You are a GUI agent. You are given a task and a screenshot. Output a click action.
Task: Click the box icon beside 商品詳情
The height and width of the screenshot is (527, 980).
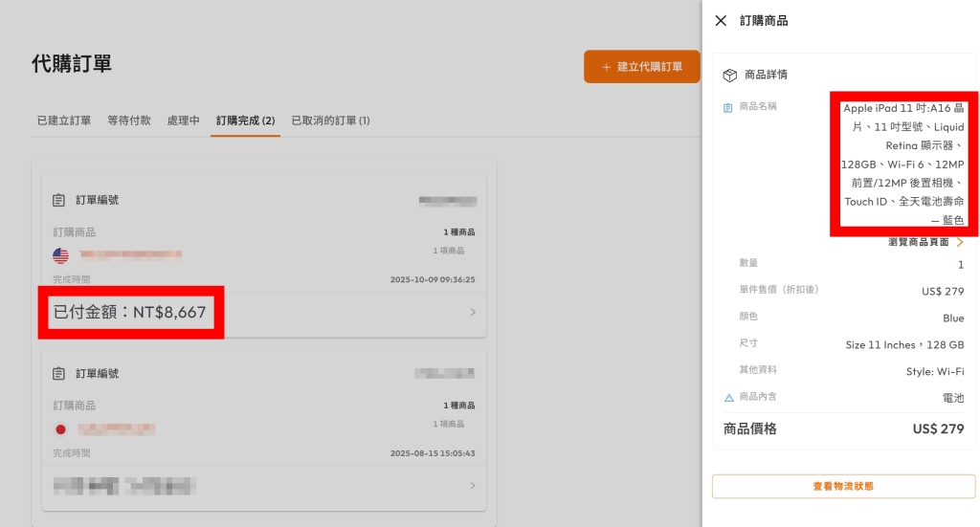point(729,75)
